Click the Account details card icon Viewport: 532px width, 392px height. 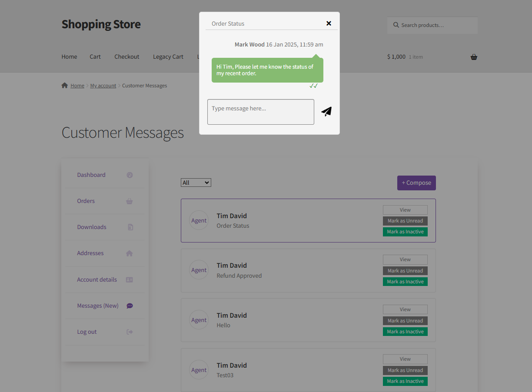point(130,280)
